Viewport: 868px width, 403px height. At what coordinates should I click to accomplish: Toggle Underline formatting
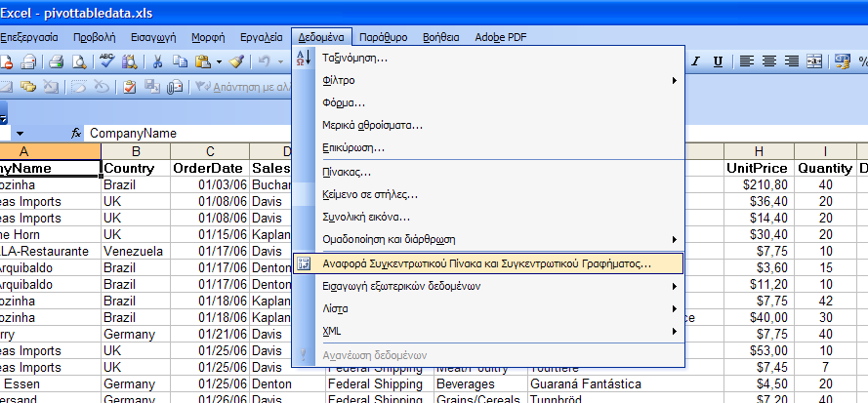pos(718,61)
